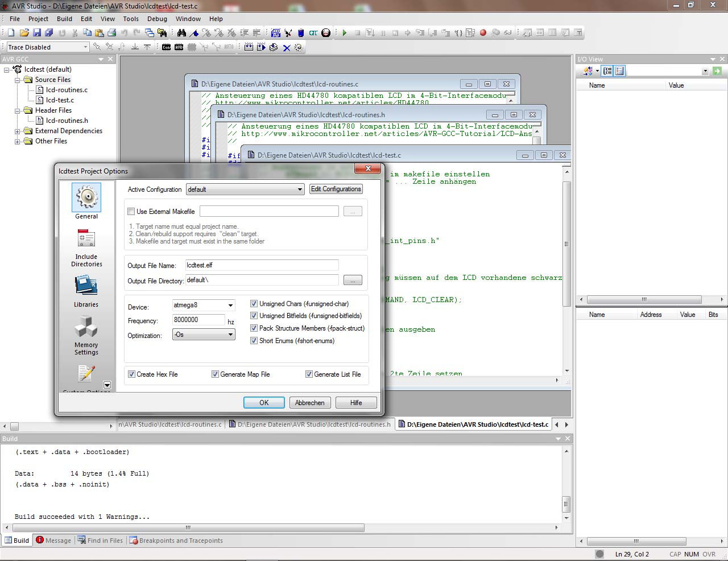Toggle Create Hex File checkbox
The height and width of the screenshot is (561, 728).
pyautogui.click(x=131, y=374)
